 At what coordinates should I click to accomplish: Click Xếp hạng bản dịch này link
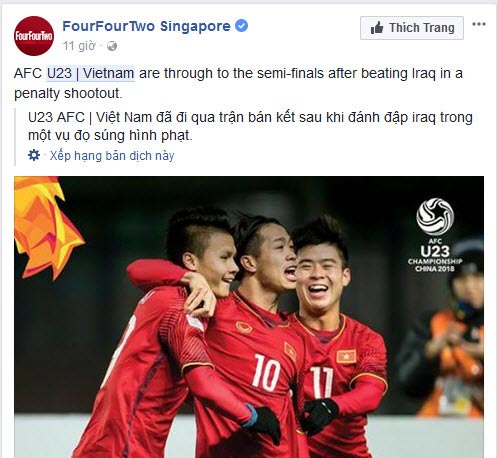[x=112, y=156]
